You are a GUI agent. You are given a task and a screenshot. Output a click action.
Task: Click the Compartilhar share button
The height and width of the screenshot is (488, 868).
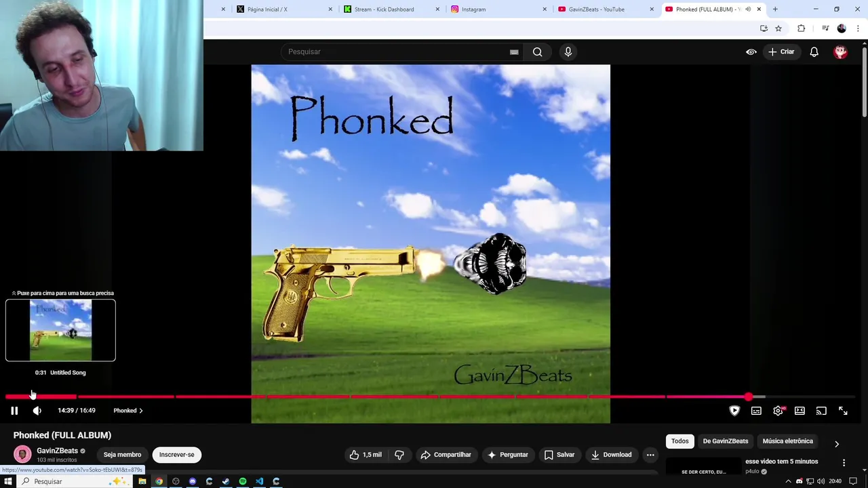pyautogui.click(x=446, y=455)
